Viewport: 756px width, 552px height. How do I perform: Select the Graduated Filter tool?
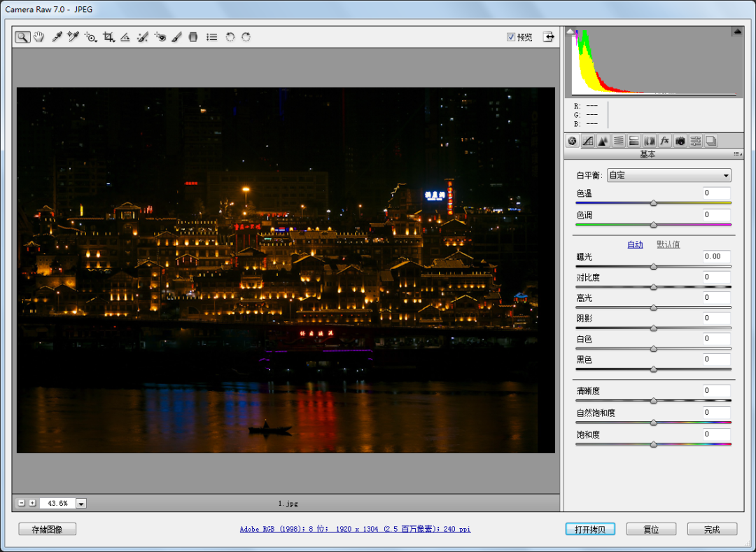click(193, 36)
